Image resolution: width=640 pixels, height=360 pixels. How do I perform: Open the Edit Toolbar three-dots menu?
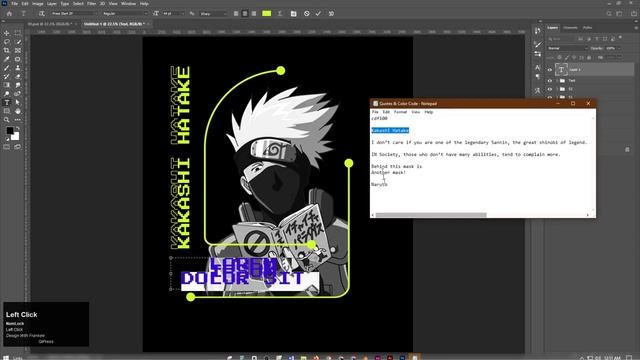(x=18, y=120)
